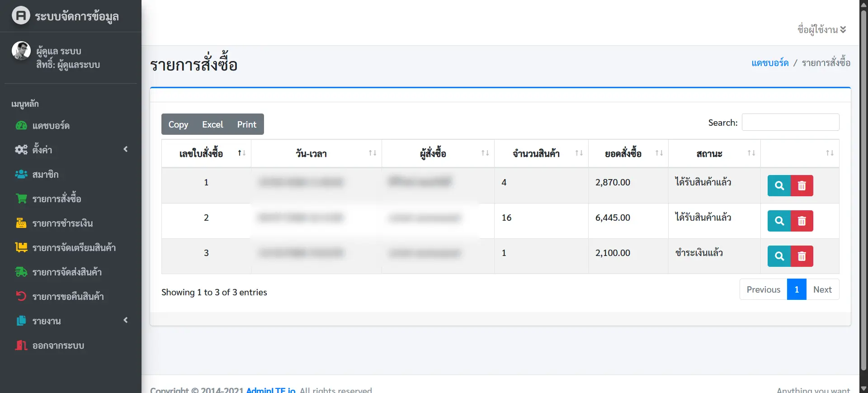Follow the แดชบอร์ด breadcrumb link
868x393 pixels.
coord(769,63)
